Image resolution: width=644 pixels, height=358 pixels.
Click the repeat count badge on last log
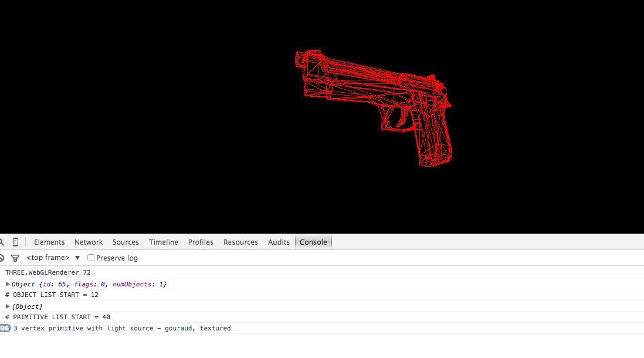[x=5, y=328]
